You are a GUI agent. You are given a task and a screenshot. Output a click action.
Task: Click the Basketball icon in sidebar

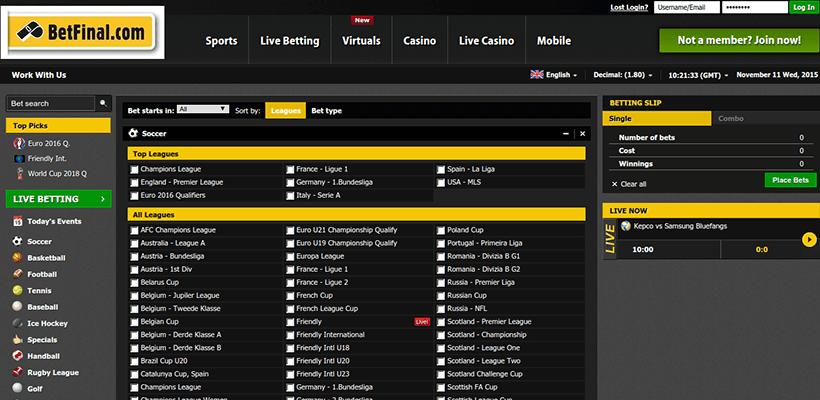click(x=18, y=258)
